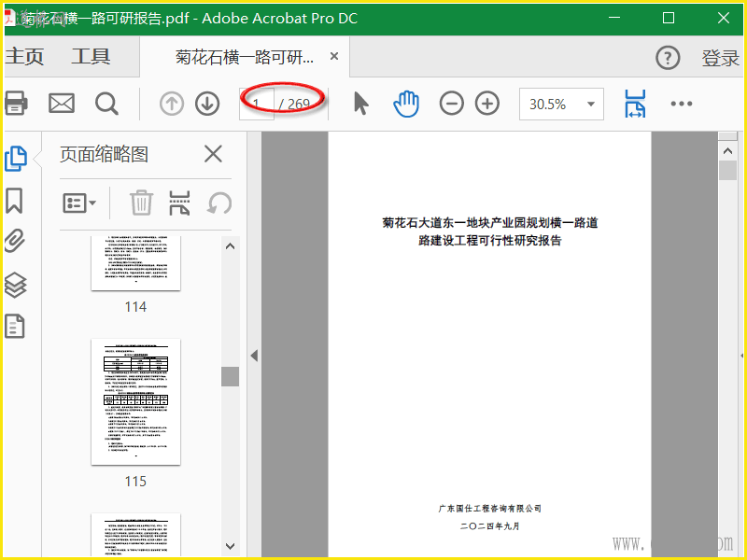Select page 114 thumbnail

point(135,263)
